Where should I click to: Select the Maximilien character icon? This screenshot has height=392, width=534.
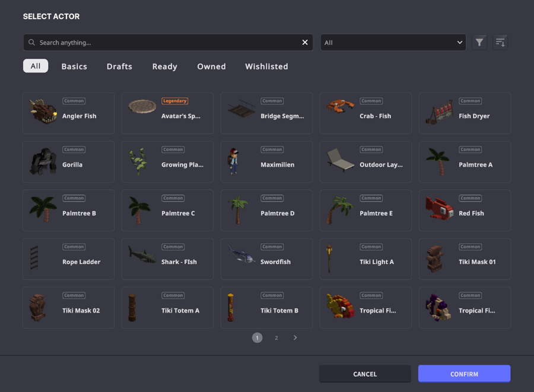tap(234, 161)
